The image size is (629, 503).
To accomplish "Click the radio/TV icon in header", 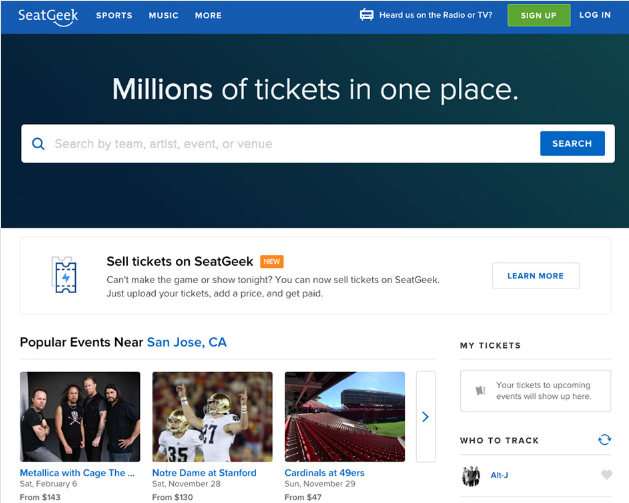I will click(x=366, y=15).
